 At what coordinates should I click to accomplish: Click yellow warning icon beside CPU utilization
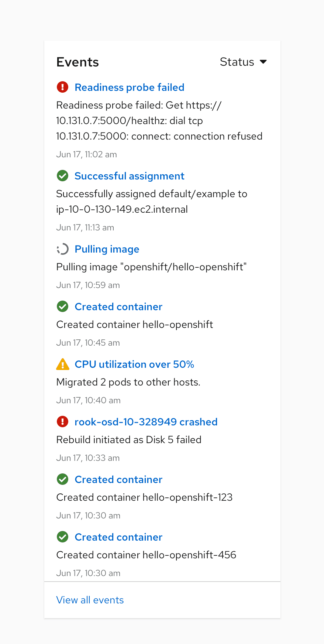[62, 364]
